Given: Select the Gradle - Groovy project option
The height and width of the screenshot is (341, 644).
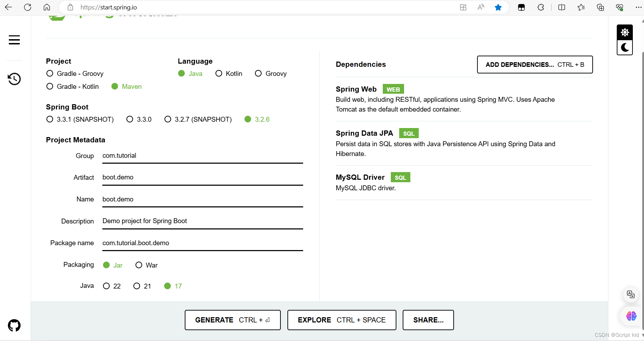Looking at the screenshot, I should (75, 73).
